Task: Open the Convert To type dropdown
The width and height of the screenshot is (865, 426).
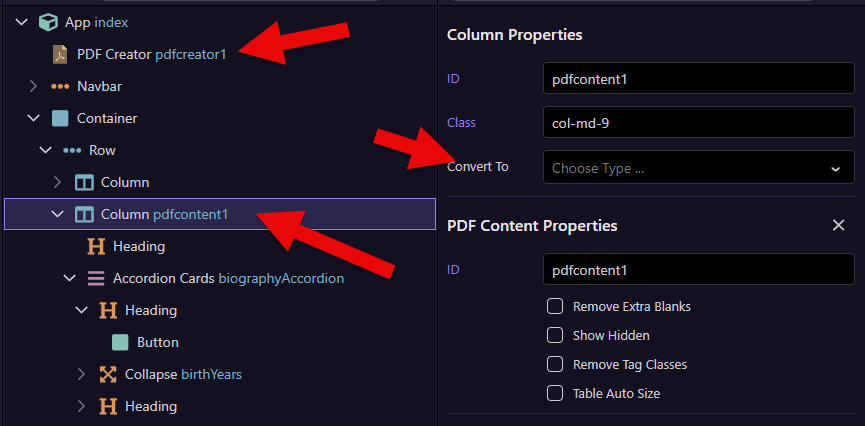Action: 698,167
